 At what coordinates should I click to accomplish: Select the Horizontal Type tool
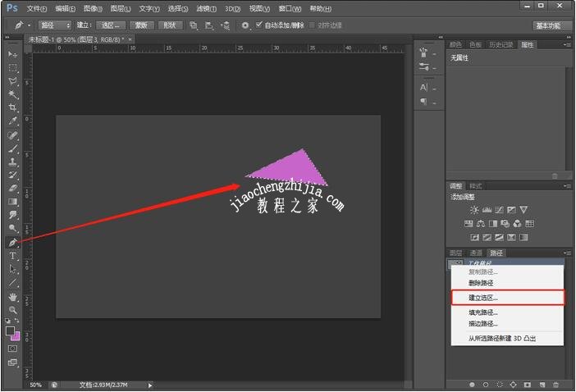tap(12, 256)
